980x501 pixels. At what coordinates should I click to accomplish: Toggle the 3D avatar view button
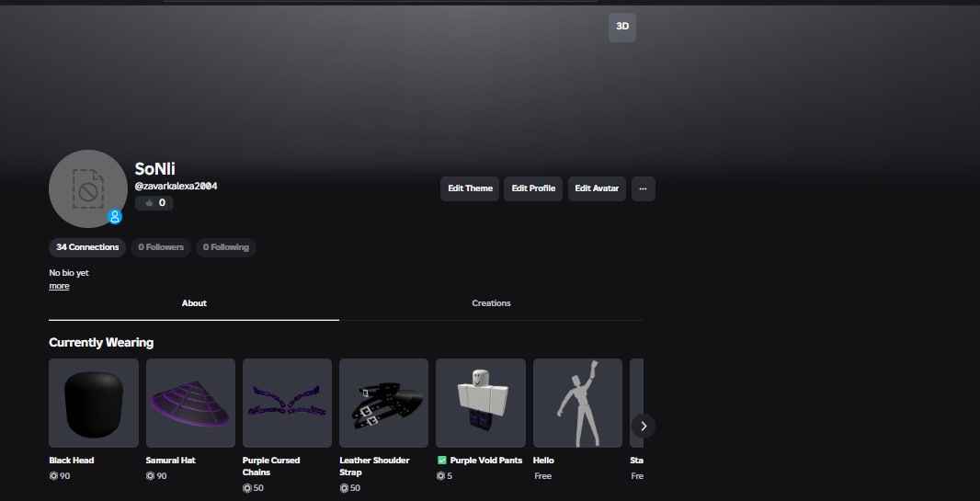(621, 27)
